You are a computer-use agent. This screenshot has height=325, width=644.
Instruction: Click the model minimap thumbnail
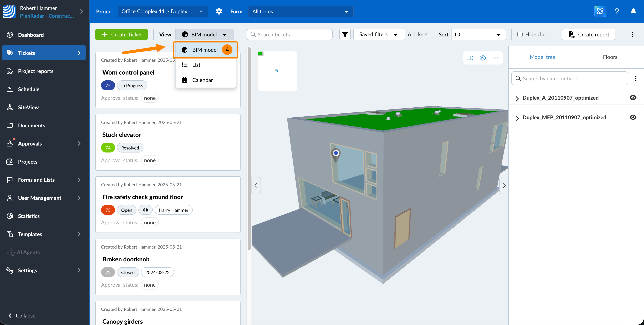coord(277,71)
